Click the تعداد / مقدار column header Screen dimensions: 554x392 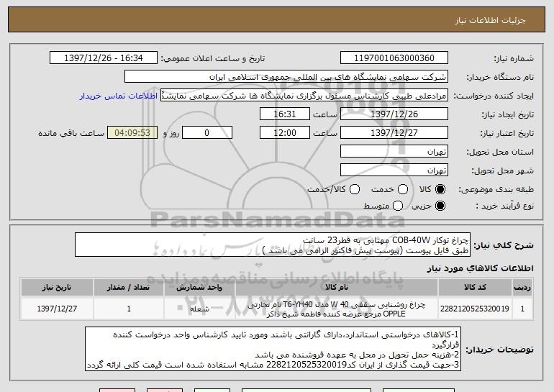129,288
